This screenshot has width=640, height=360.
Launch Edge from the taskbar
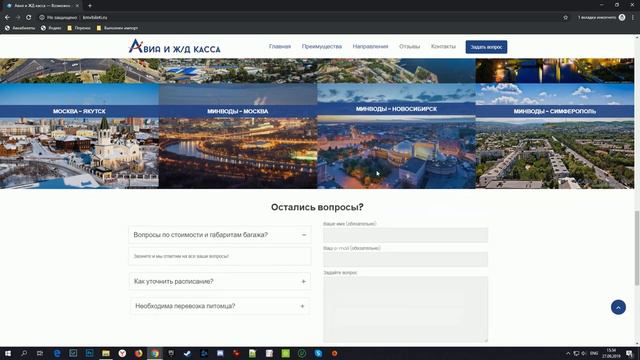click(x=57, y=353)
